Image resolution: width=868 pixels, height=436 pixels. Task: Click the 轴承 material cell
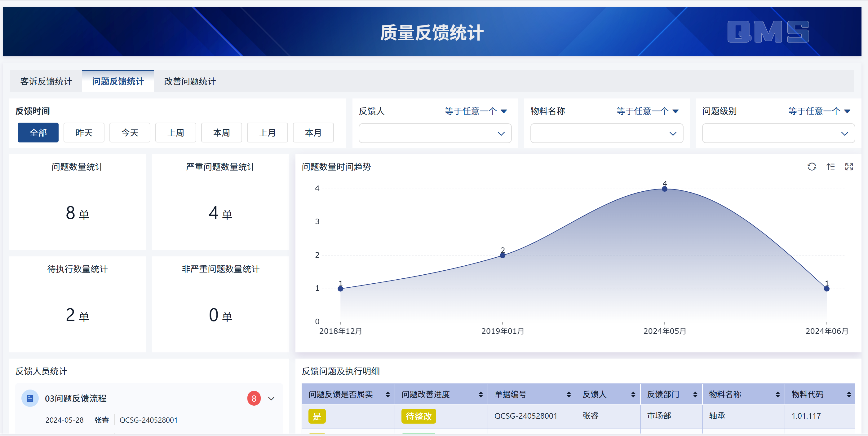tap(717, 416)
